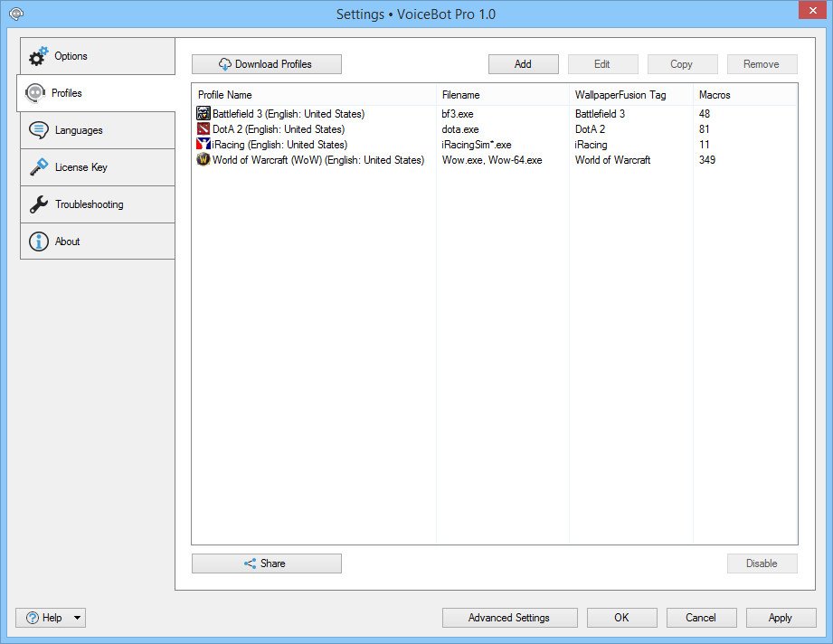Click the DotA 2 profile icon
Screen dimensions: 833x644
click(204, 129)
